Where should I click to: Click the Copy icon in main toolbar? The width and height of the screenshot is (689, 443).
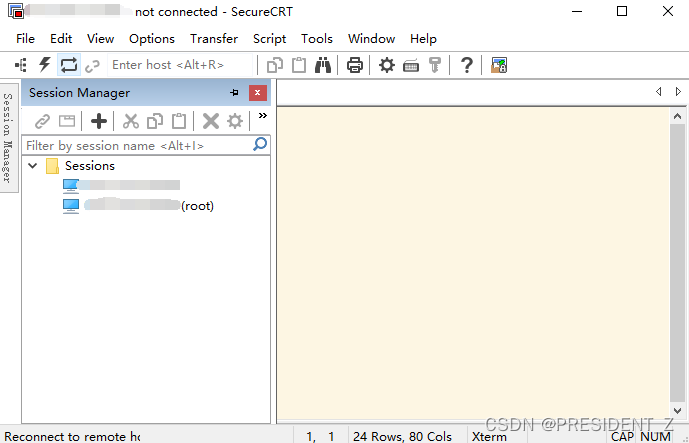coord(275,65)
